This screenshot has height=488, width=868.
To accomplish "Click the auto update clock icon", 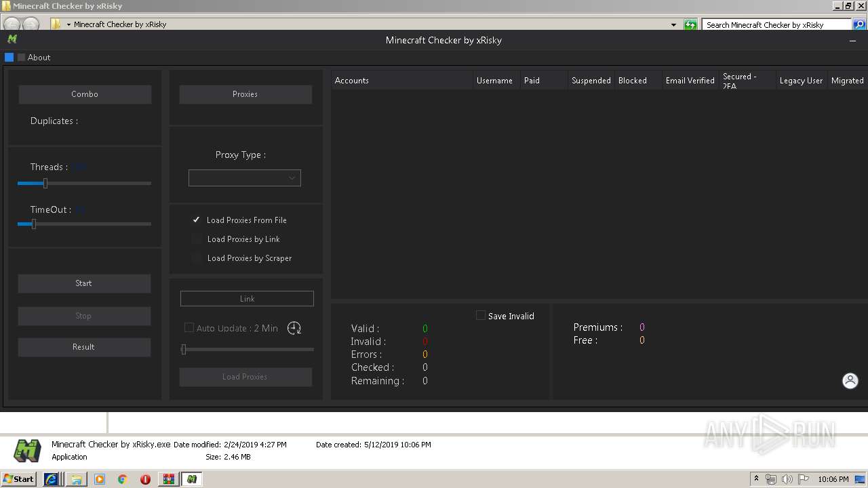I will pyautogui.click(x=294, y=328).
